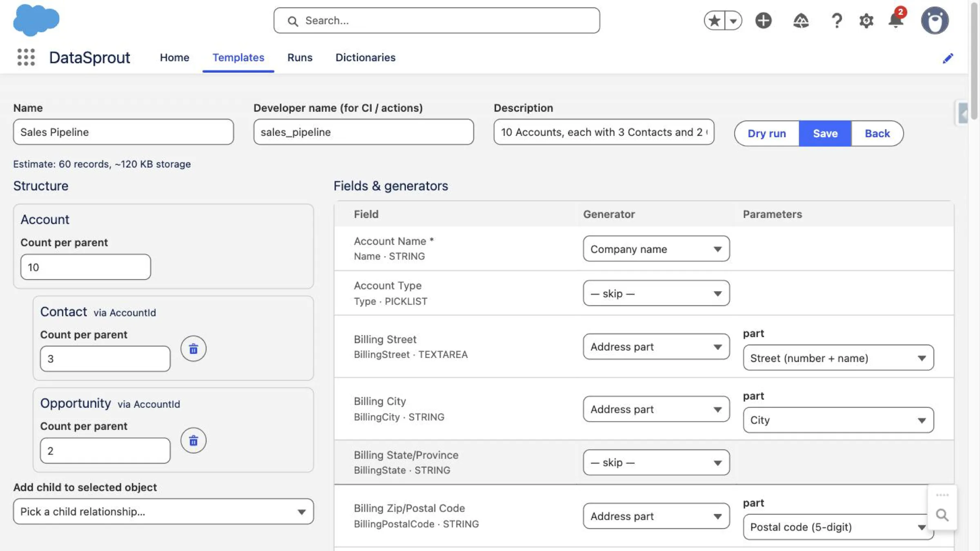Switch to the Runs tab
The image size is (980, 551).
(300, 57)
